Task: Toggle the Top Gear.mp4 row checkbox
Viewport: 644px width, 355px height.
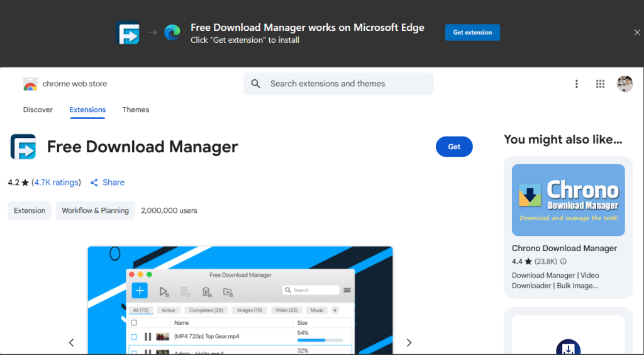Action: pyautogui.click(x=134, y=337)
